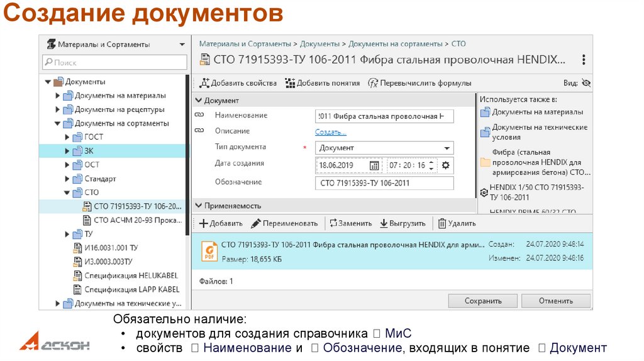Collapse the Документы root tree node
644x361 pixels.
[48, 82]
